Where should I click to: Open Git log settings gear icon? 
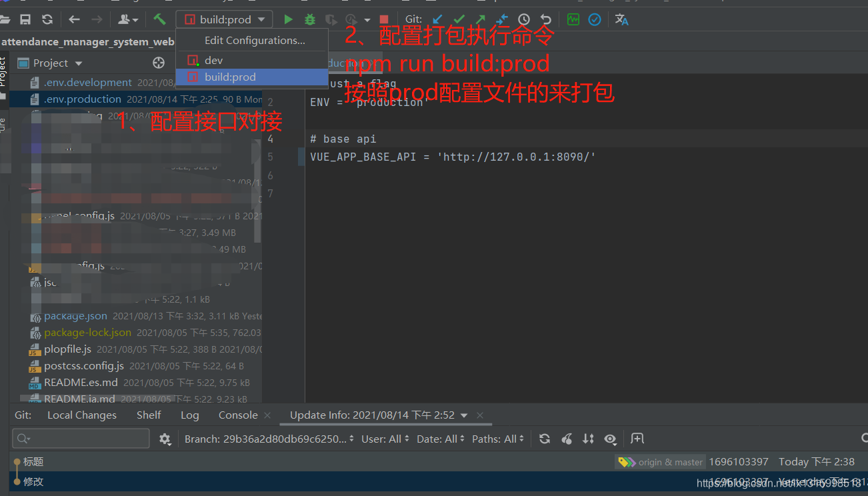click(x=165, y=439)
